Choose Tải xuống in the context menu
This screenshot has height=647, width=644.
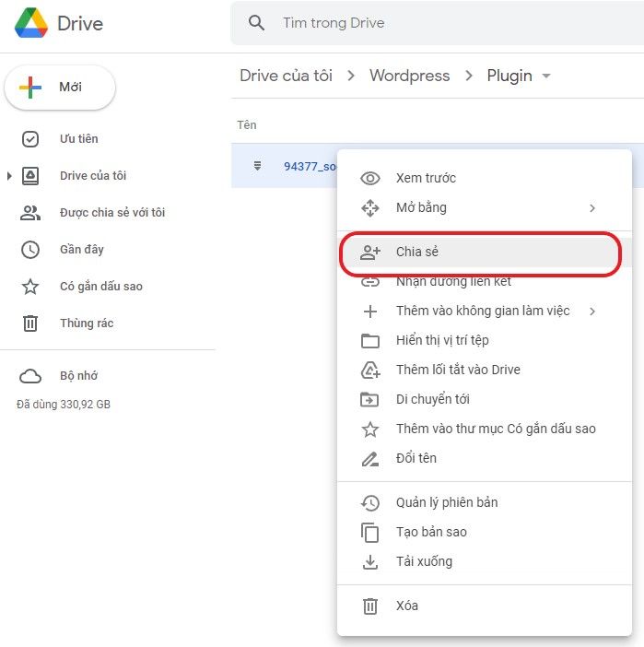point(424,561)
